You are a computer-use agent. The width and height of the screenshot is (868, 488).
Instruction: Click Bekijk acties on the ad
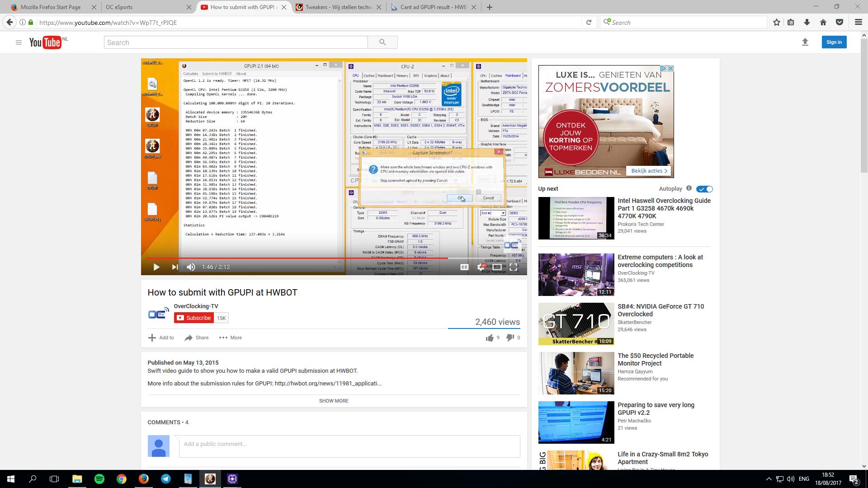click(x=649, y=171)
